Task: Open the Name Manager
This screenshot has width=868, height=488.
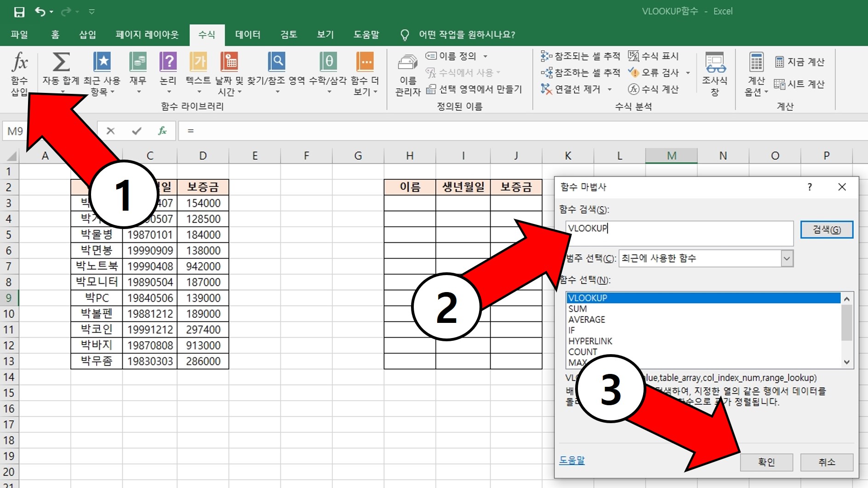Action: pyautogui.click(x=408, y=74)
